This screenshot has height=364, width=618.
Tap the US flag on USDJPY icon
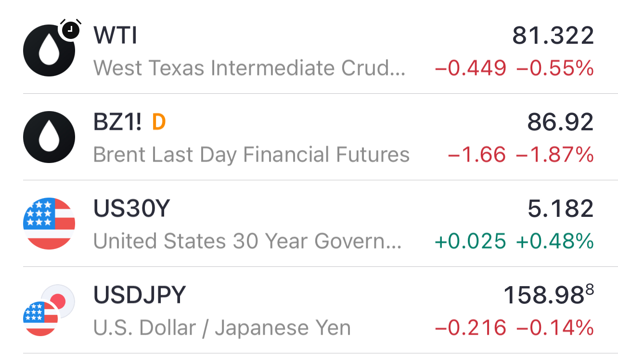(x=40, y=319)
